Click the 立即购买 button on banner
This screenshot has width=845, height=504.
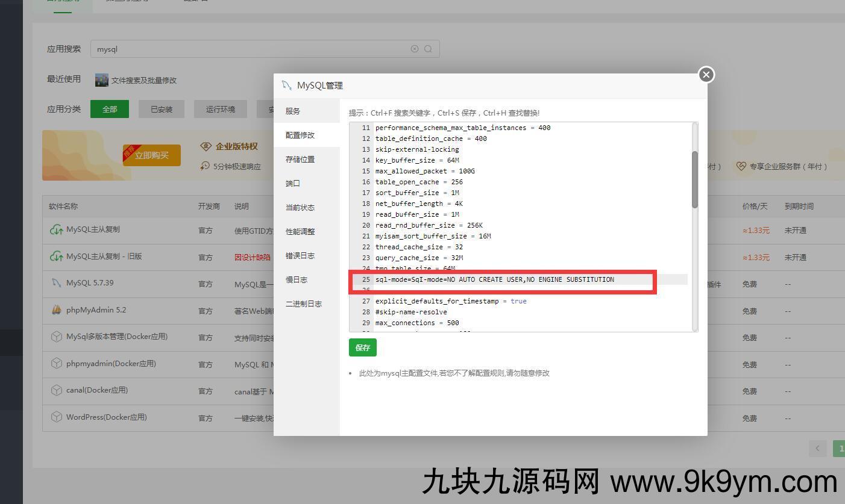[152, 155]
